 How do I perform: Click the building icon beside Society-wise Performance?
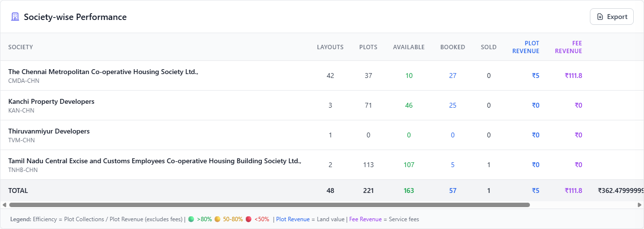click(x=15, y=17)
